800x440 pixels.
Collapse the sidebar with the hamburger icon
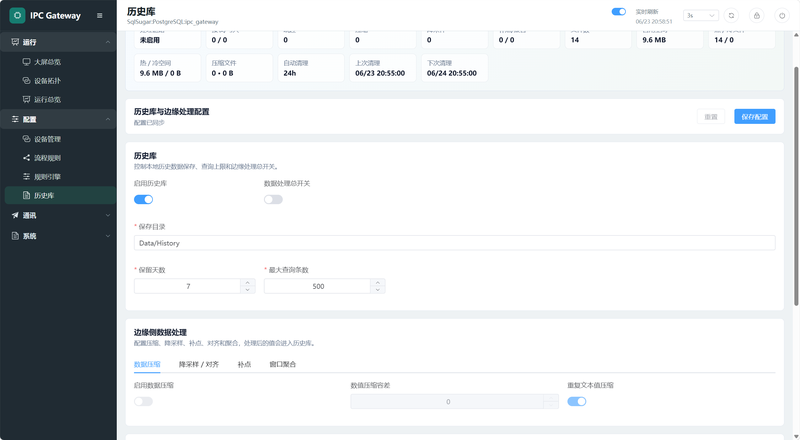pyautogui.click(x=99, y=15)
